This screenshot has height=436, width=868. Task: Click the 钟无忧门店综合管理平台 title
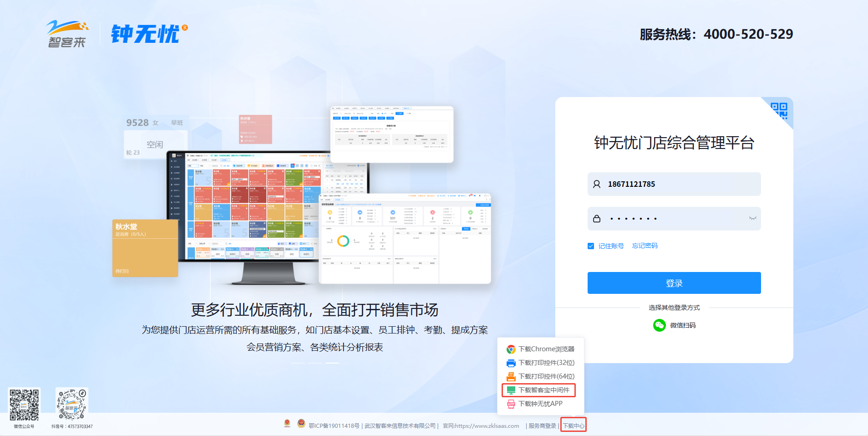click(674, 143)
